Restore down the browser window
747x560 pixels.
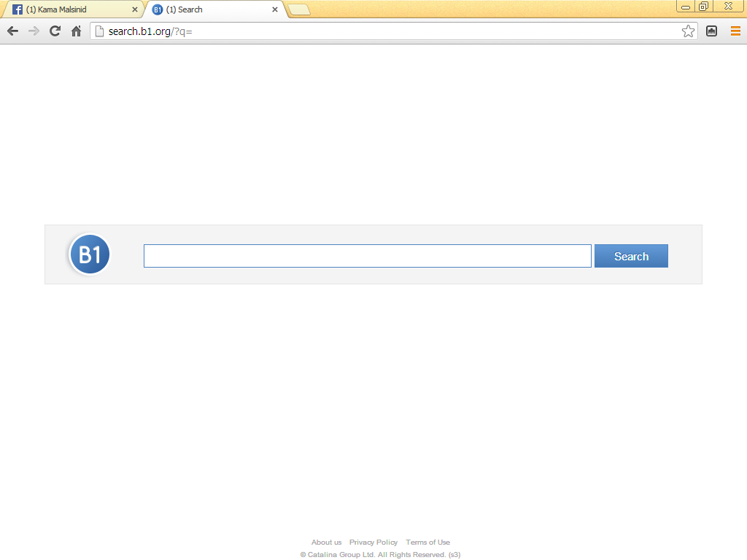point(704,6)
